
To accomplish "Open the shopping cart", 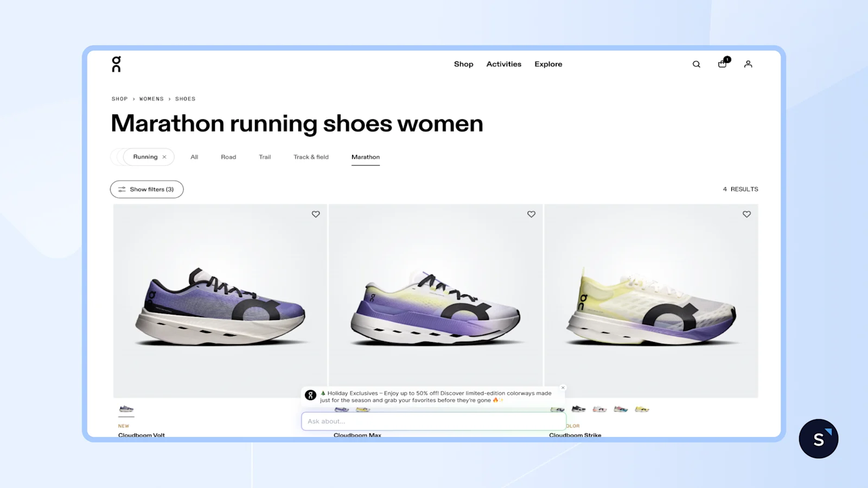I will point(723,63).
